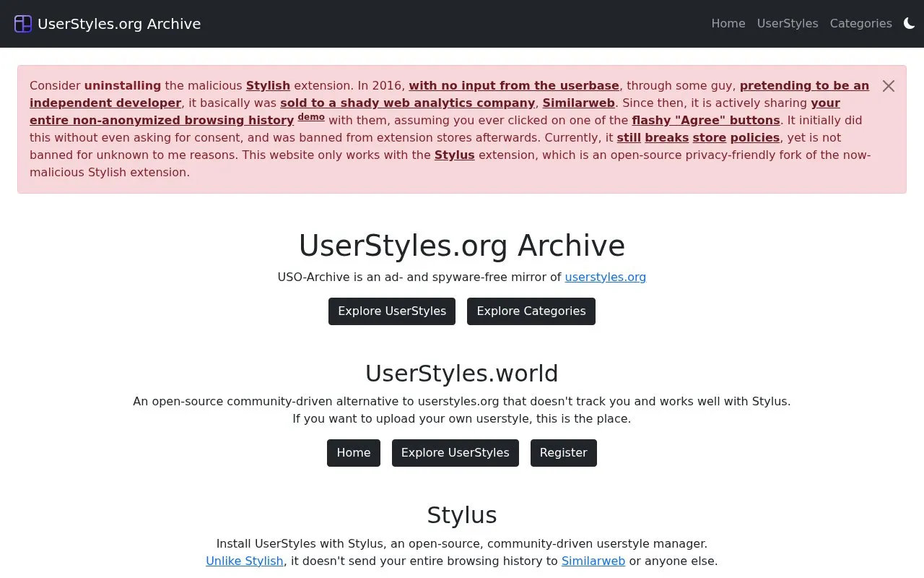Click the large UserStyles.org Archive heading
The image size is (924, 578).
point(462,245)
